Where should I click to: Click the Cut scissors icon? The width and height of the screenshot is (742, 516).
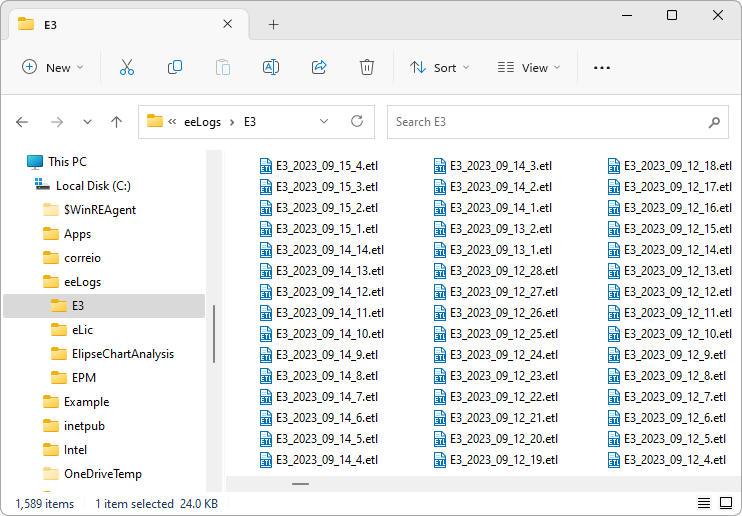click(x=127, y=67)
